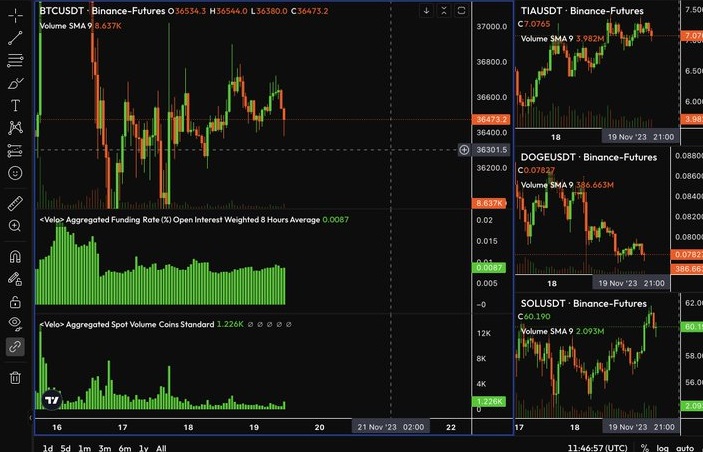This screenshot has height=452, width=703.
Task: Select Velo Aggregated Funding Rate indicator legend
Action: point(194,220)
